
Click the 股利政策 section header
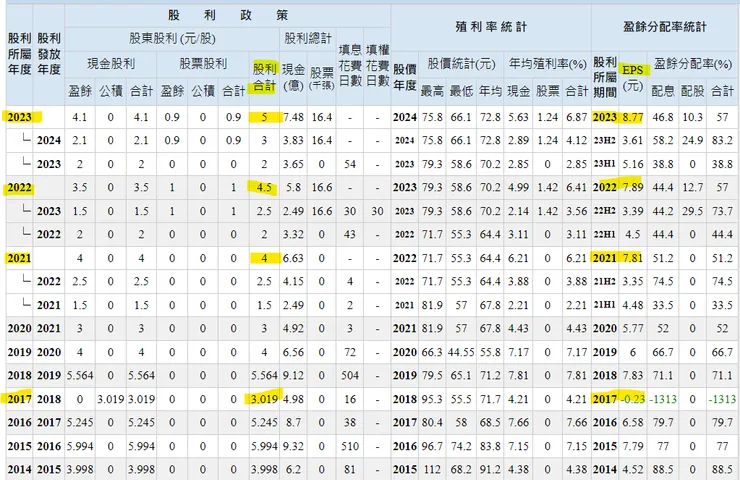227,15
